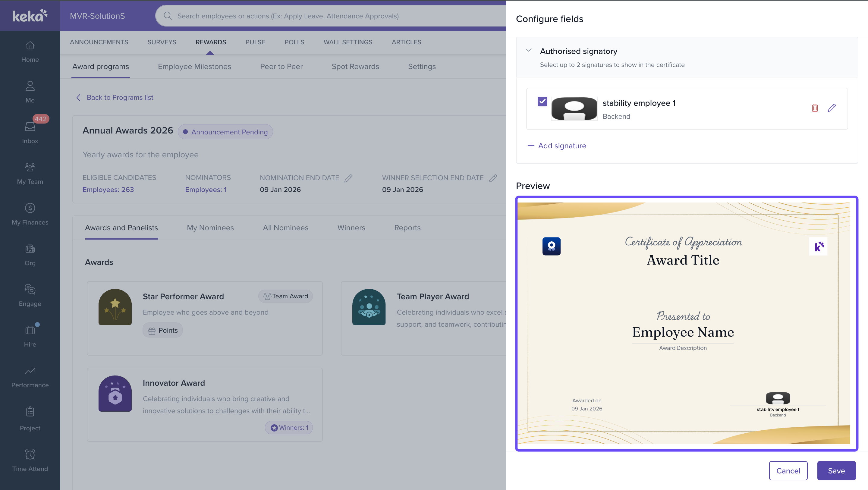Edit signature with the pencil icon
This screenshot has height=490, width=868.
[831, 108]
